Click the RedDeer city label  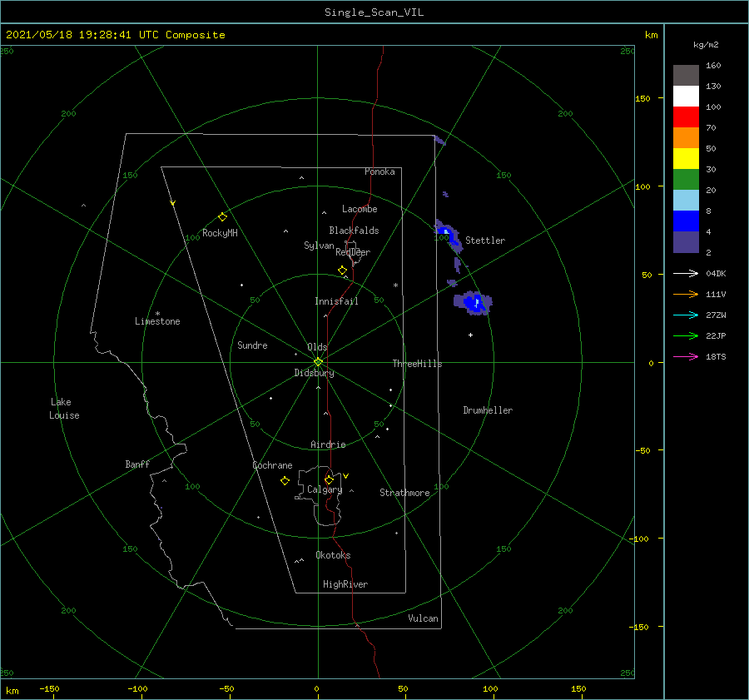click(353, 252)
